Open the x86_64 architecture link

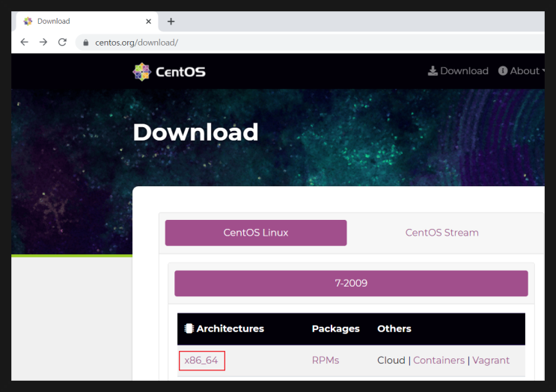coord(201,361)
